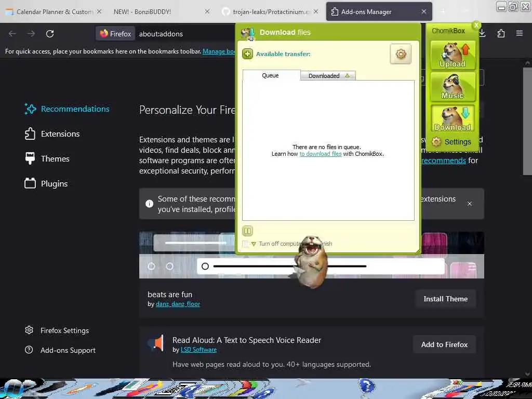
Task: Close the Add-ons Manager tab
Action: click(x=424, y=11)
